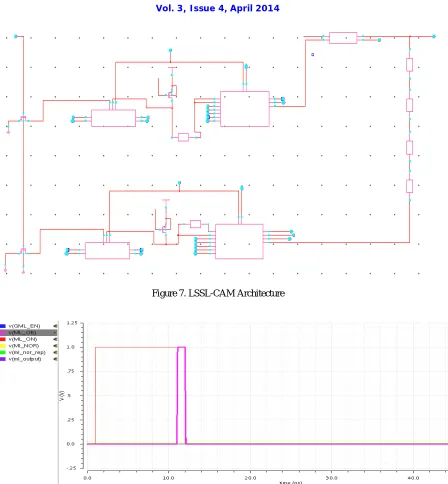
Task: Select the yellow-row signal label
Action: 24,346
